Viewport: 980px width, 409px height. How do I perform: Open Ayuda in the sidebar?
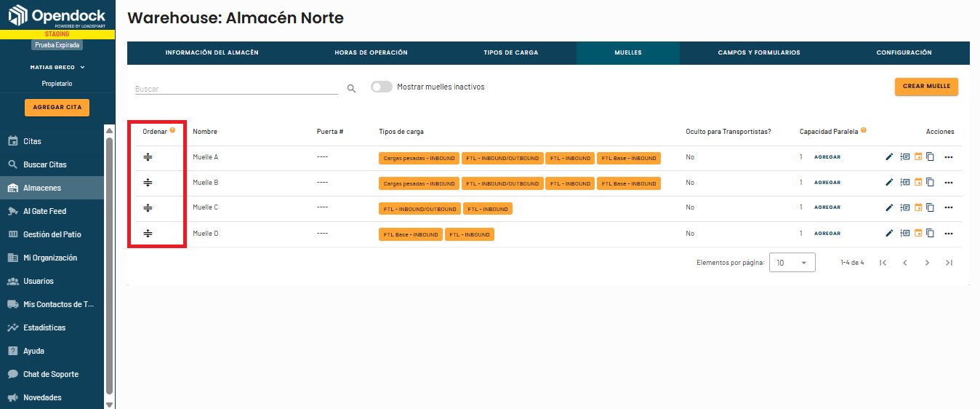tap(52, 351)
